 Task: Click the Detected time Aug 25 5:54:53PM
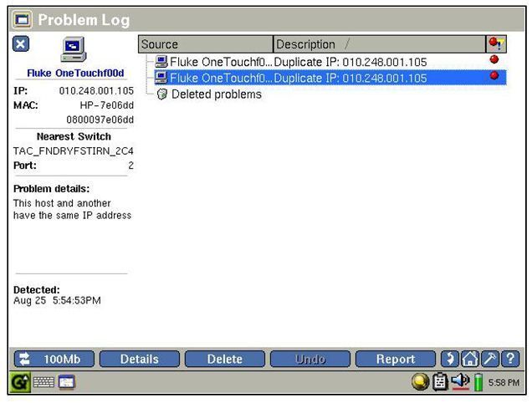pos(57,300)
